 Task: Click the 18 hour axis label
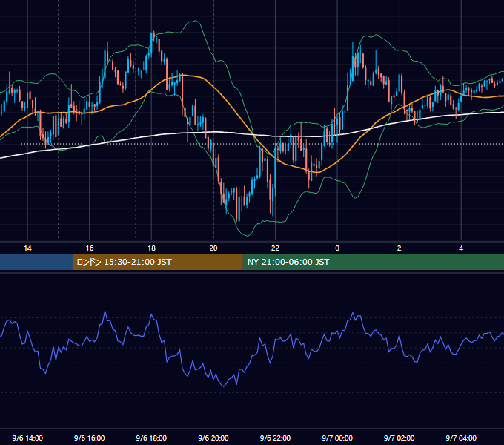pos(151,248)
